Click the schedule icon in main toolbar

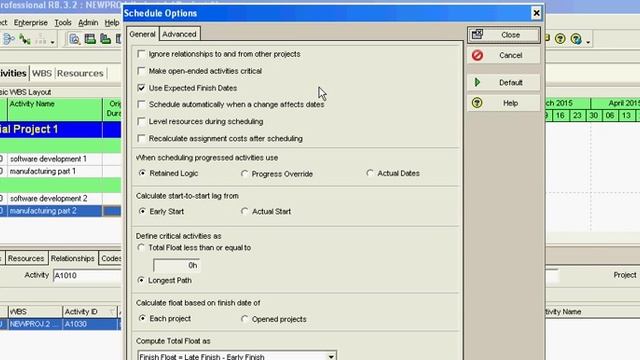(8, 39)
